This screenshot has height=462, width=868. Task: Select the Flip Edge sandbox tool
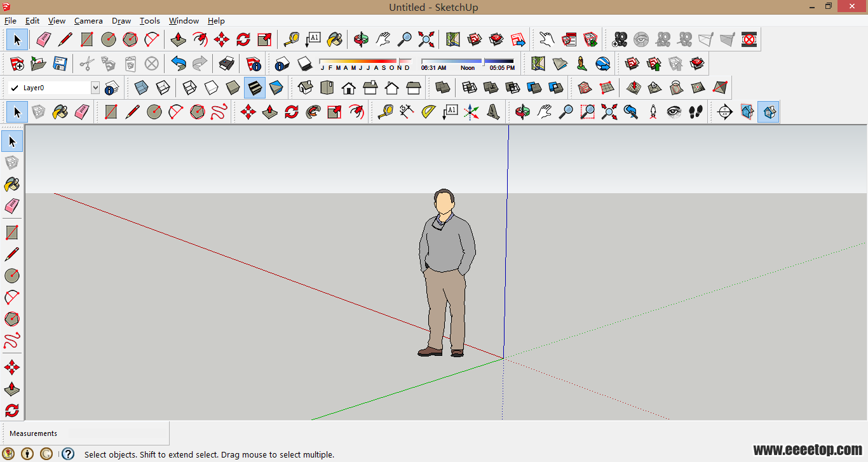720,87
